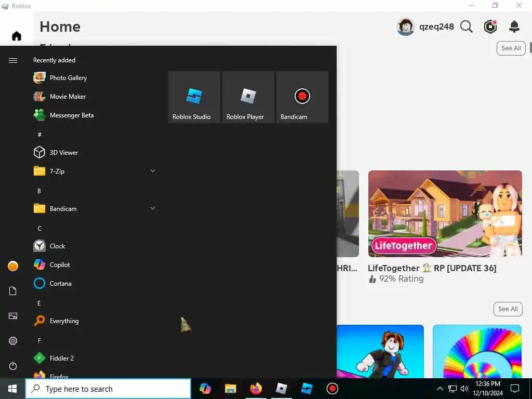
Task: Launch Copilot from the app list
Action: pos(95,264)
